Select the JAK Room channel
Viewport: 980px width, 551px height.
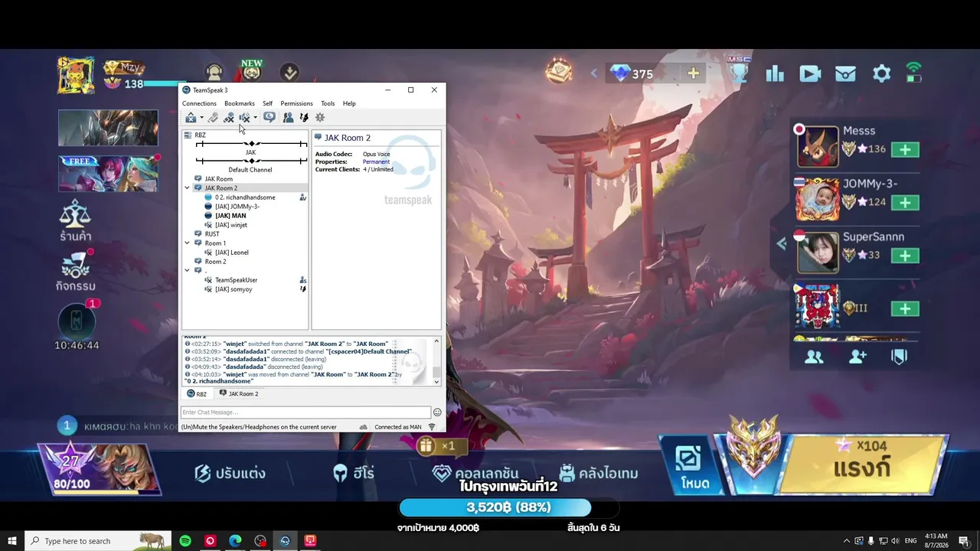(x=218, y=179)
